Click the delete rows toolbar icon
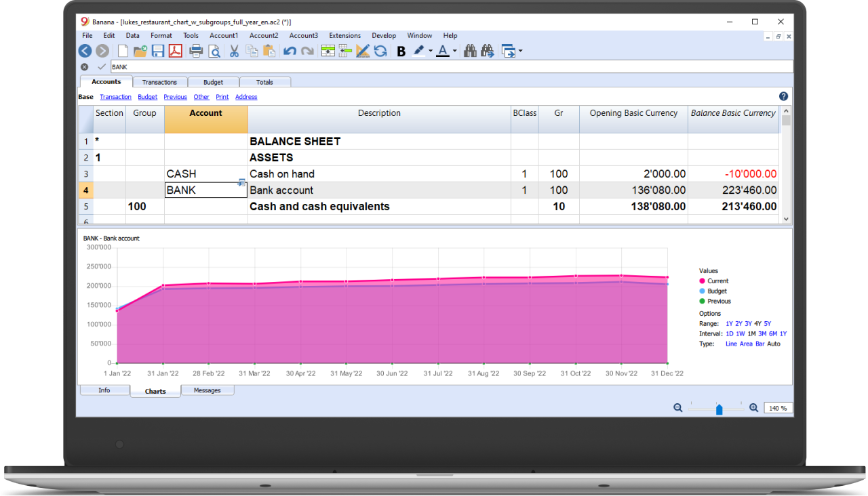This screenshot has height=496, width=868. coord(345,51)
